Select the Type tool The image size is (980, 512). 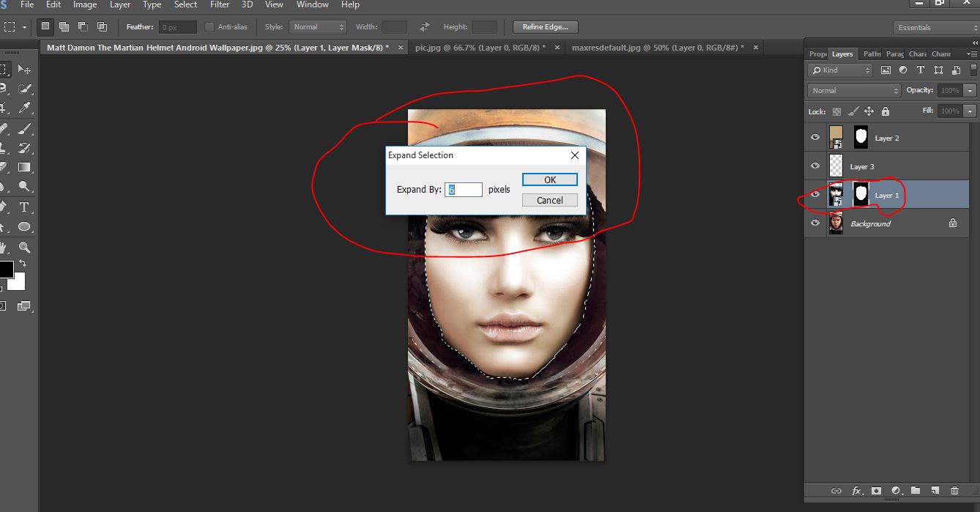click(24, 207)
